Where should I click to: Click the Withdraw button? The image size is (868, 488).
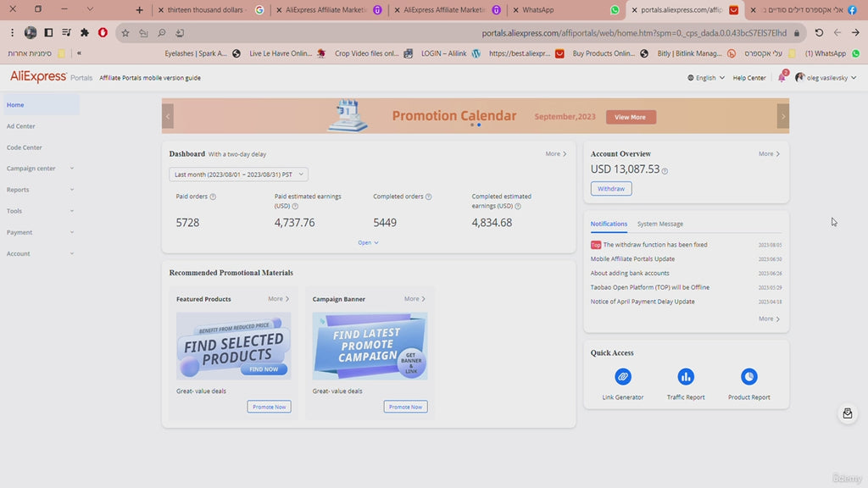pyautogui.click(x=610, y=189)
